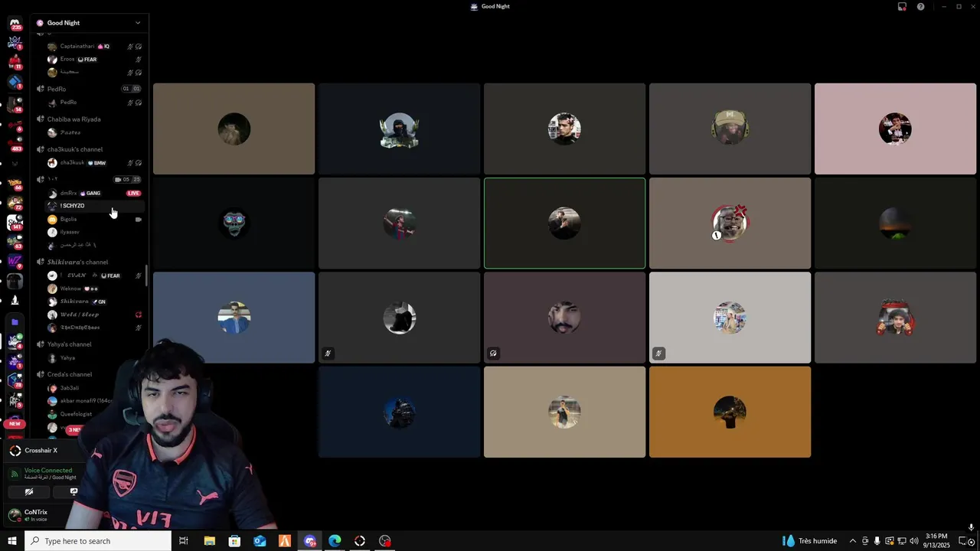980x551 pixels.
Task: Select the server icon with 78 badge
Action: coord(15,380)
